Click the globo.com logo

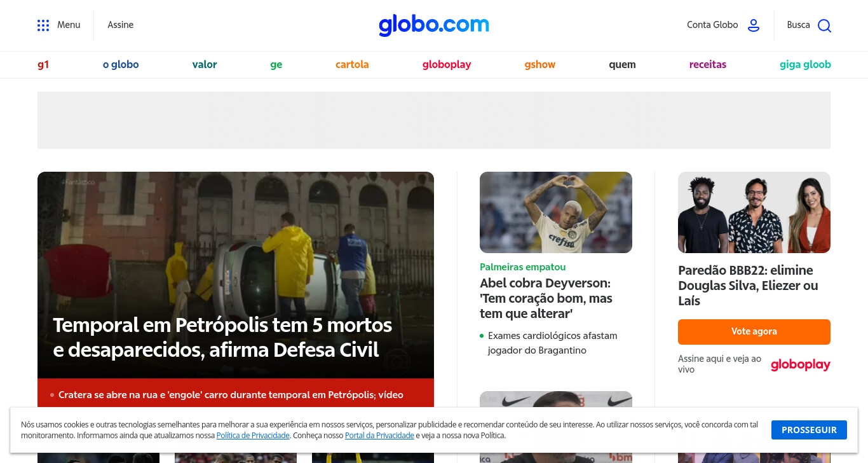pos(434,25)
